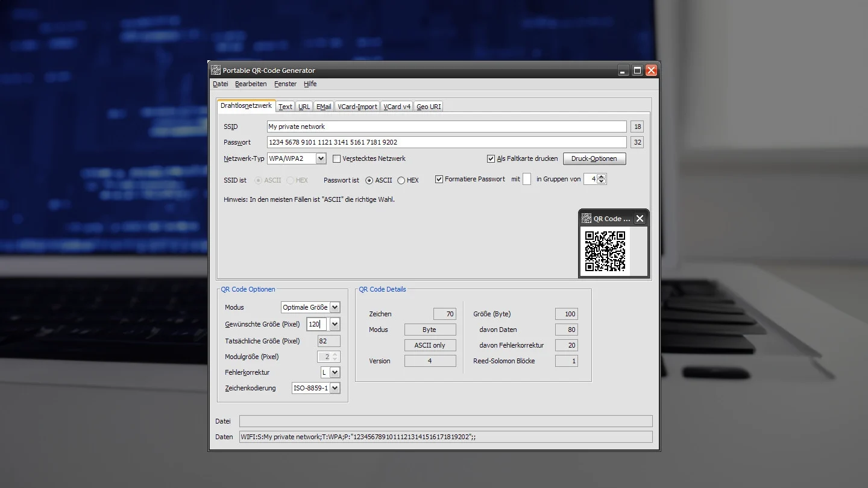Click the 'mit' separator input field

click(x=527, y=179)
